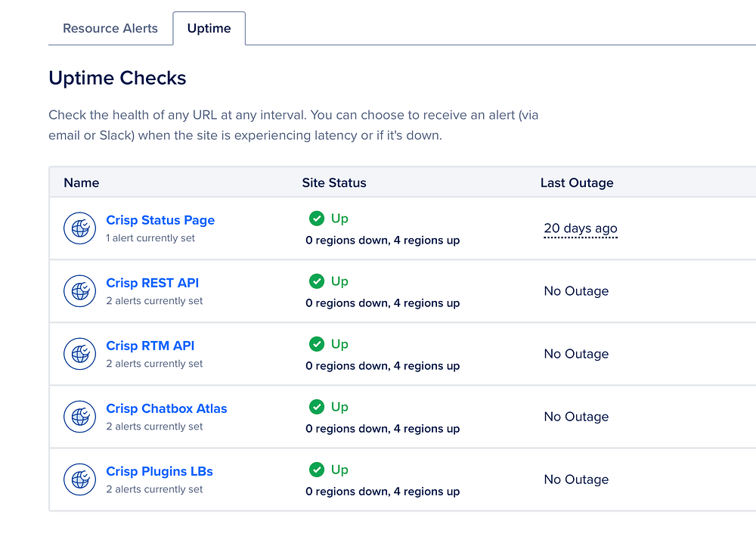Click the globe icon beside Crisp Chatbox Atlas
The image size is (756, 546).
tap(79, 417)
